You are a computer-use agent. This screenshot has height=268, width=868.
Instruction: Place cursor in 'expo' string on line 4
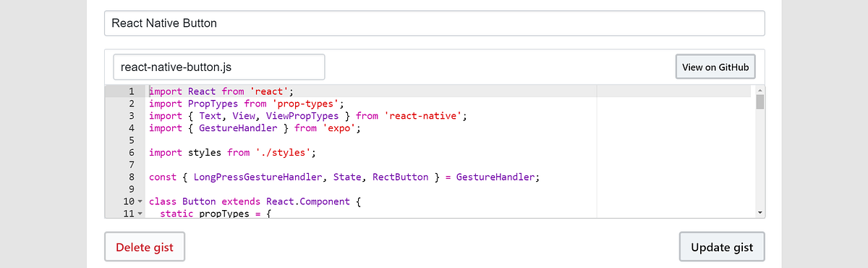click(x=339, y=128)
